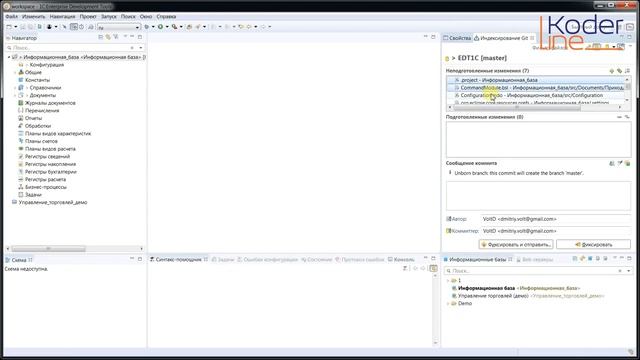Viewport: 640px width, 360px height.
Task: Open the Изменить menu
Action: [x=33, y=17]
